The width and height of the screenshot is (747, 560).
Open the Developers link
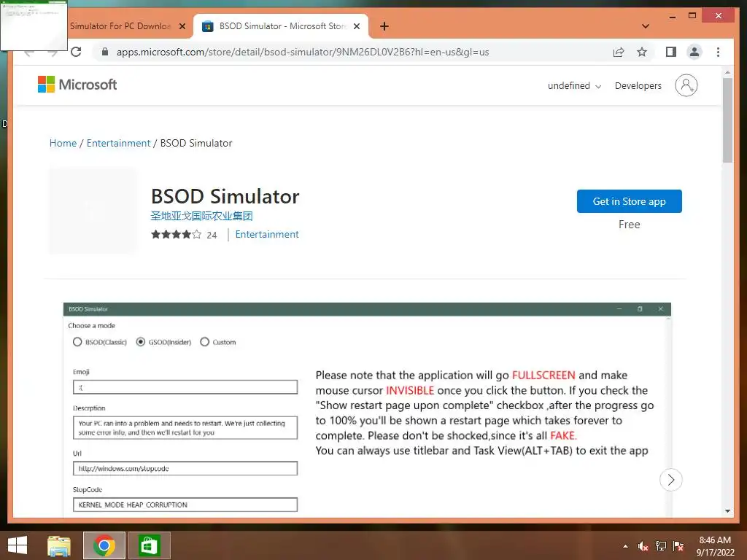(638, 86)
